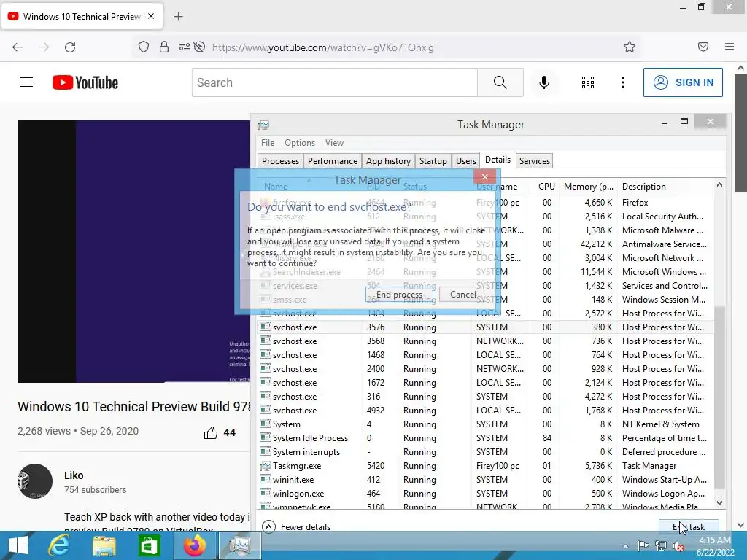Like the video with thumbs up icon
This screenshot has height=560, width=747.
[x=211, y=432]
